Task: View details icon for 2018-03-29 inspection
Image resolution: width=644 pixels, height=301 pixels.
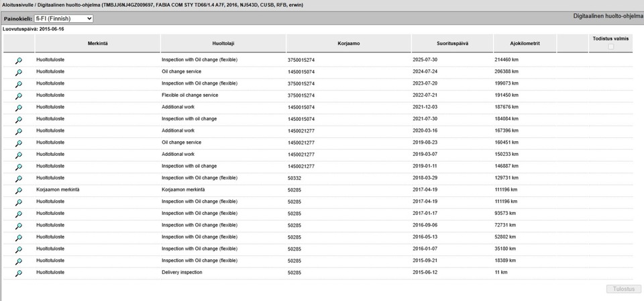Action: click(19, 179)
